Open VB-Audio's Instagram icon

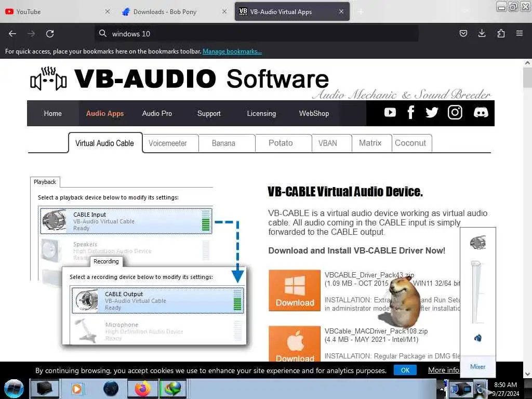(x=455, y=112)
